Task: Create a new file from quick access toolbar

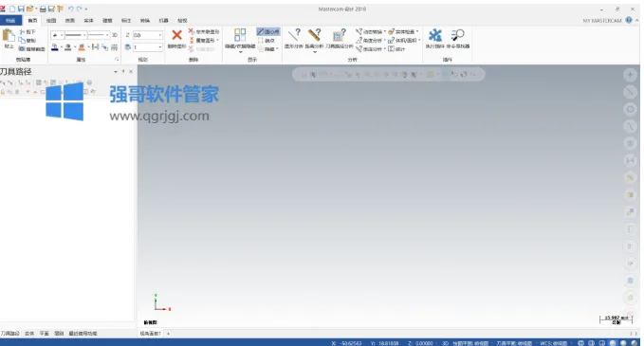Action: pyautogui.click(x=12, y=9)
